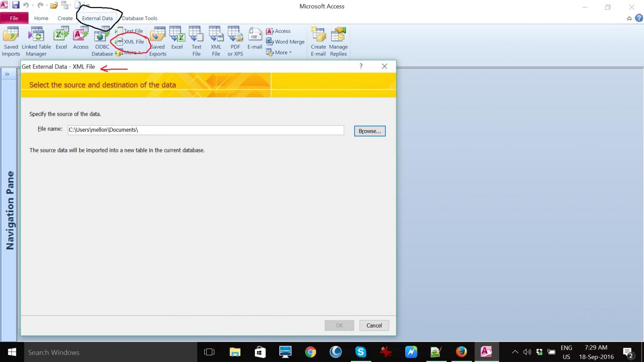Expand the Navigation Pane shutter bar
The image size is (644, 362).
tap(7, 74)
